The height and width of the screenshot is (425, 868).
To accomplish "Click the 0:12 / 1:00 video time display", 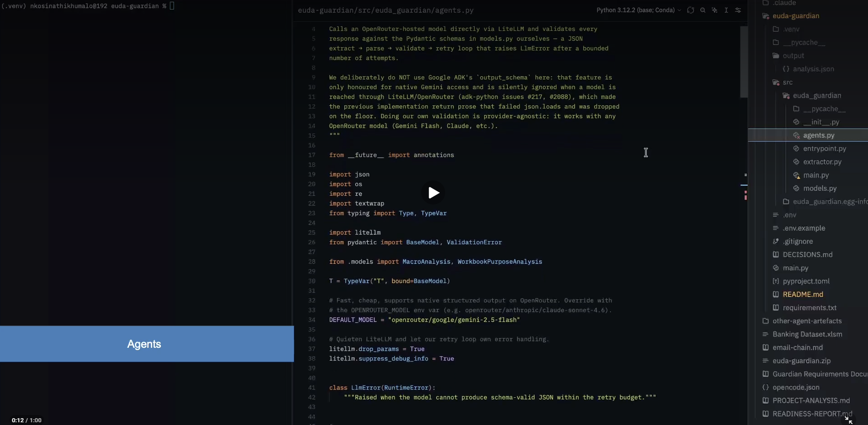I will pyautogui.click(x=26, y=420).
